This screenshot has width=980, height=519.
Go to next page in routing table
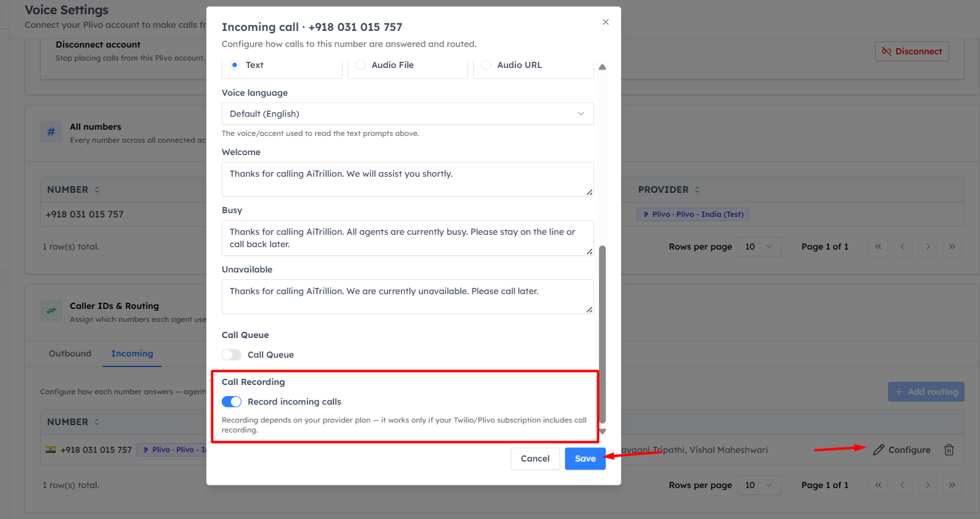click(928, 485)
